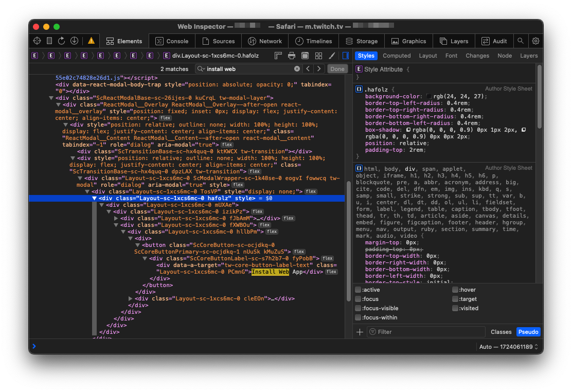Screen dimensions: 572x392
Task: Open the Font sidebar tab
Action: click(x=451, y=56)
